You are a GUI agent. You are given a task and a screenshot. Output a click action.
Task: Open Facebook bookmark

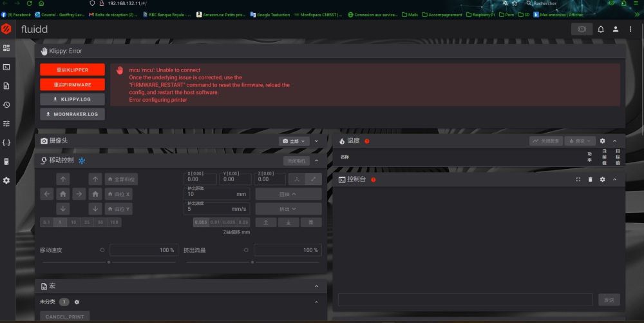16,15
